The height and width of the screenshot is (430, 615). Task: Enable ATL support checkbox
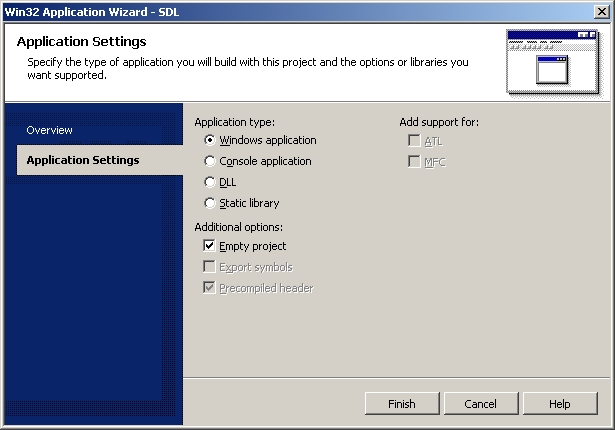(x=414, y=140)
